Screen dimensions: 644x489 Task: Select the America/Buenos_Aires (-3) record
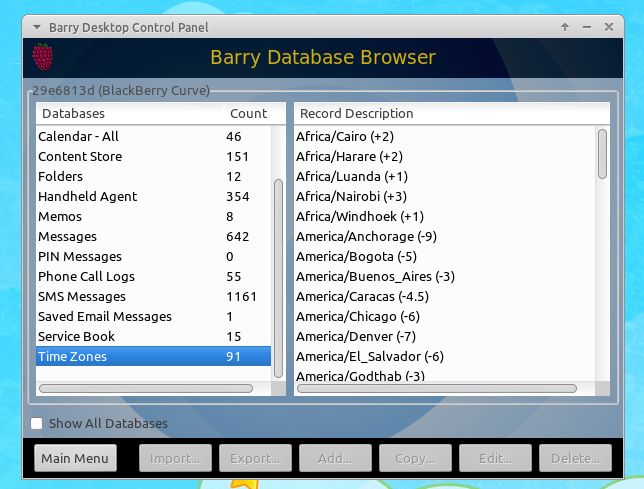(445, 276)
